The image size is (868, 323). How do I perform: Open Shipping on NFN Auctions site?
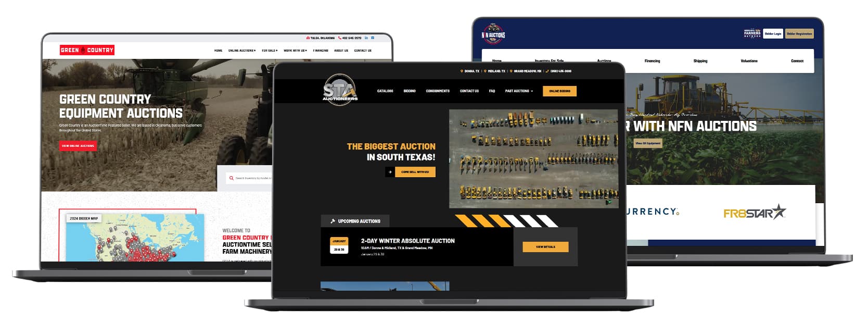(x=700, y=61)
